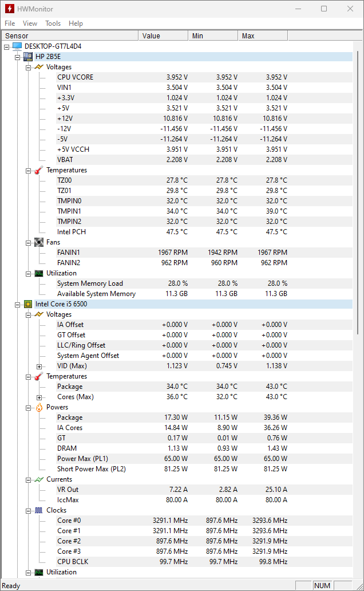Image resolution: width=364 pixels, height=591 pixels.
Task: Select the Temperatures thermometer icon
Action: 38,170
